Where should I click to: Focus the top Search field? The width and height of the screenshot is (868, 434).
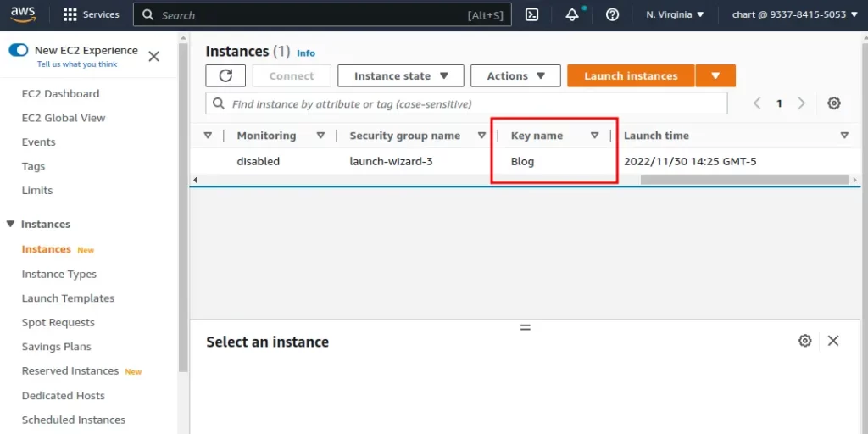322,15
